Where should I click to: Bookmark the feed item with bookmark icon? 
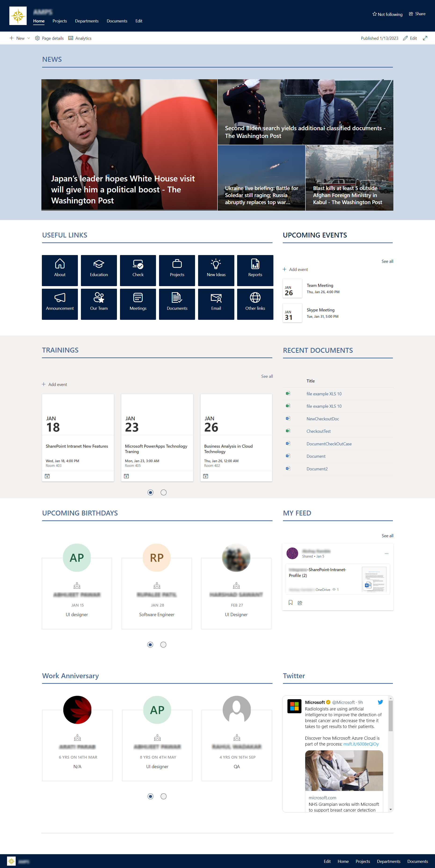coord(290,602)
